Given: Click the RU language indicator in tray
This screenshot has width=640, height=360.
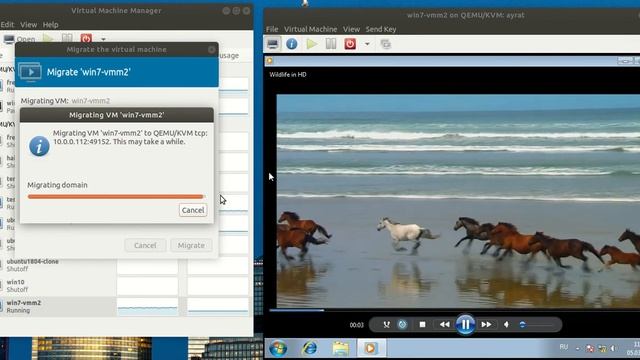Looking at the screenshot, I should point(564,347).
